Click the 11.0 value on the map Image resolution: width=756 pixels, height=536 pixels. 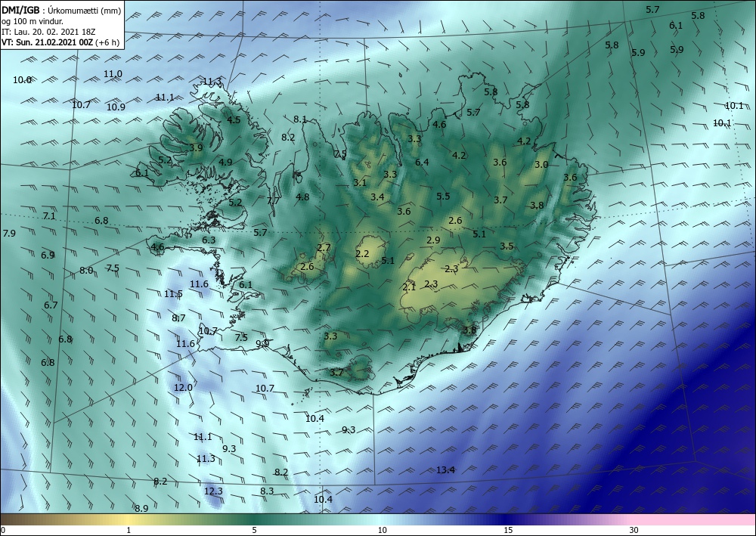113,74
